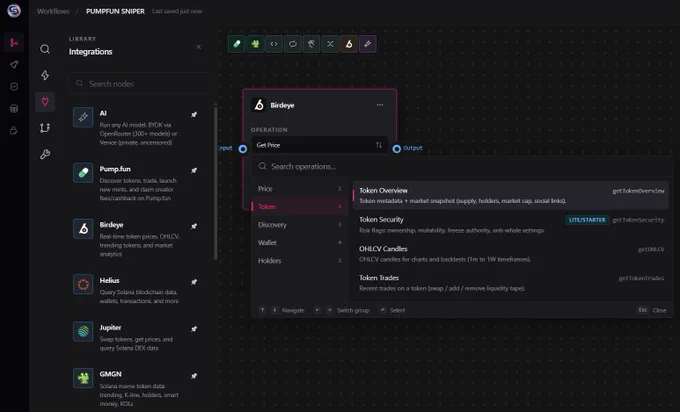The image size is (680, 412).
Task: Open the branching flow-control icon
Action: [45, 128]
